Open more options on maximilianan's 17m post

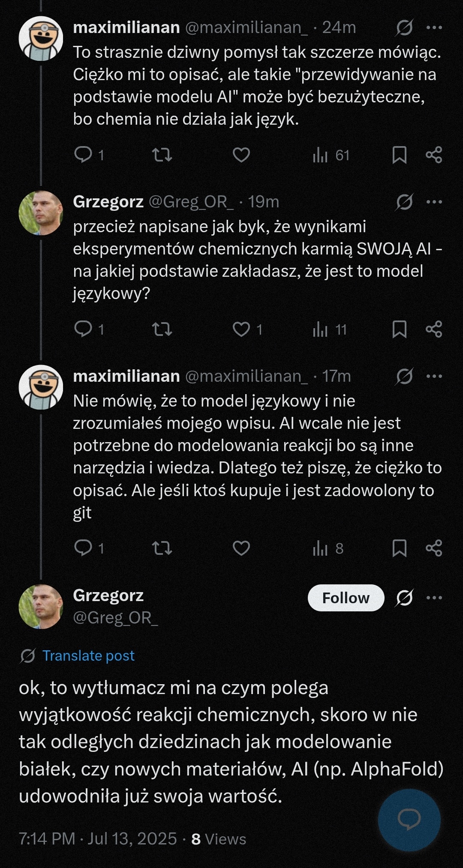click(x=434, y=376)
